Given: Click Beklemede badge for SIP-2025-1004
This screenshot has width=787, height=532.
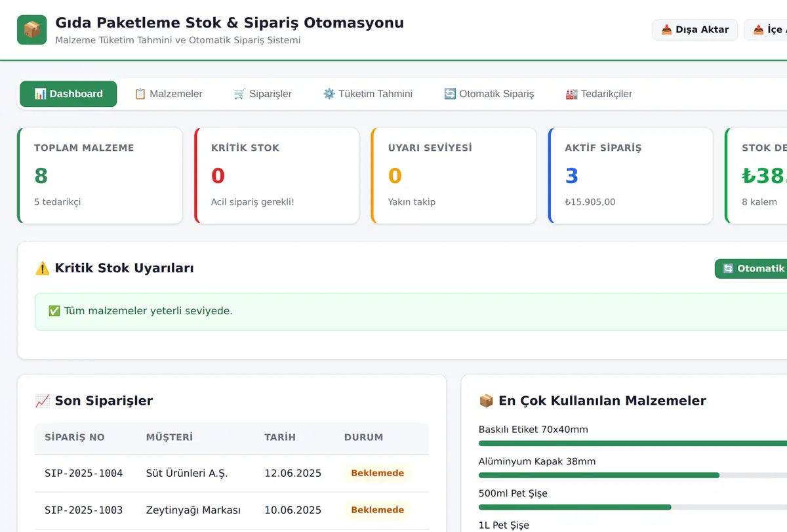Looking at the screenshot, I should click(377, 473).
